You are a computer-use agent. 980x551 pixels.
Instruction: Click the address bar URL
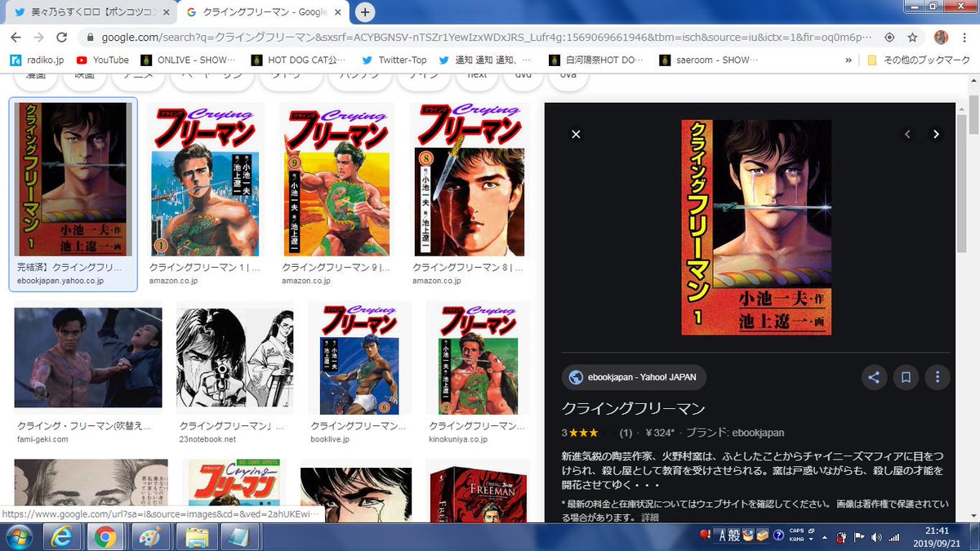coord(485,38)
